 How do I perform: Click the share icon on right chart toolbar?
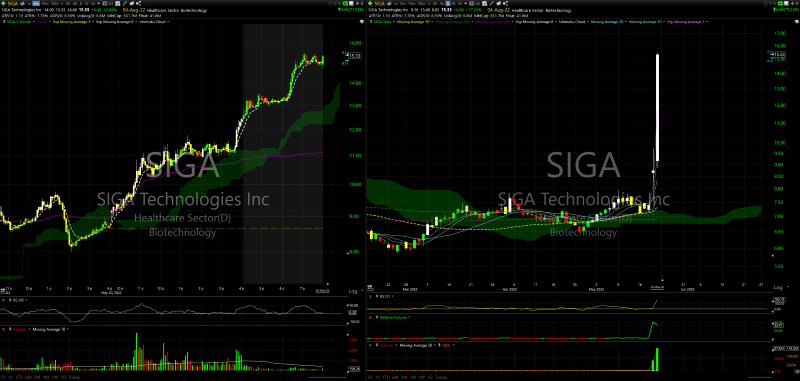pos(506,4)
